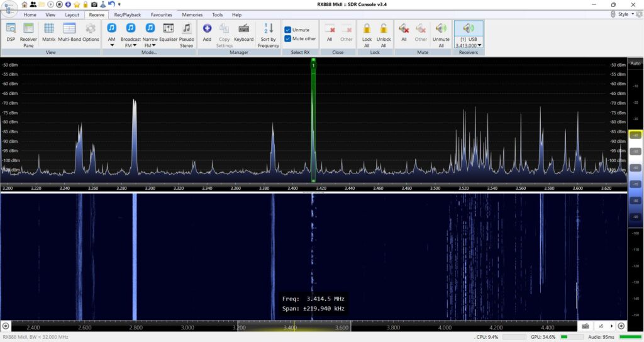Image resolution: width=644 pixels, height=342 pixels.
Task: Click the home icon in quick access toolbar
Action: point(25,4)
